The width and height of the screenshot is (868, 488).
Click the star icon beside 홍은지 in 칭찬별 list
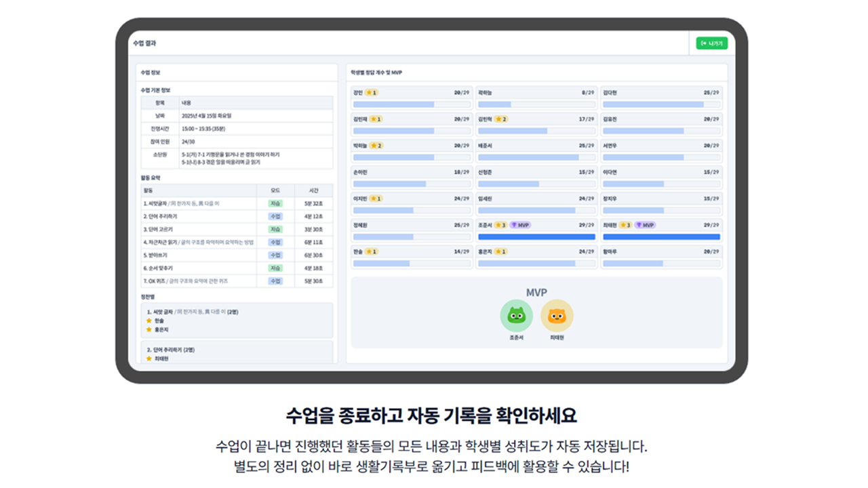pos(149,329)
